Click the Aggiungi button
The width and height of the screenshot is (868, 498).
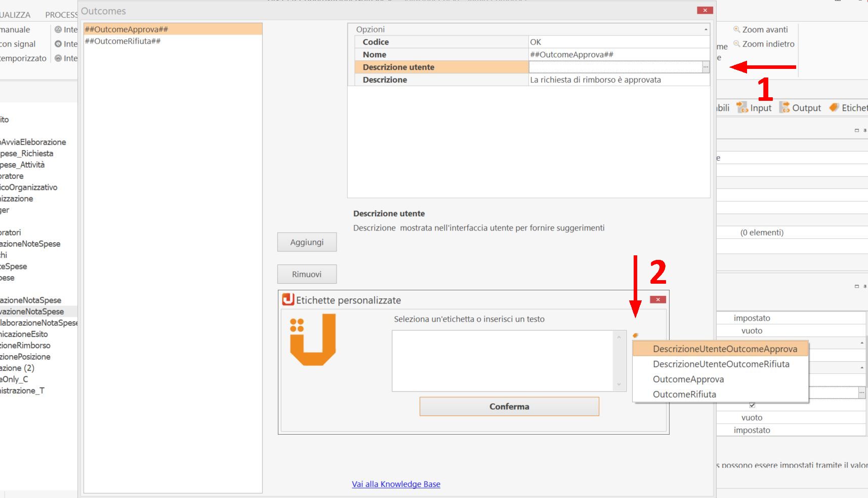[307, 242]
